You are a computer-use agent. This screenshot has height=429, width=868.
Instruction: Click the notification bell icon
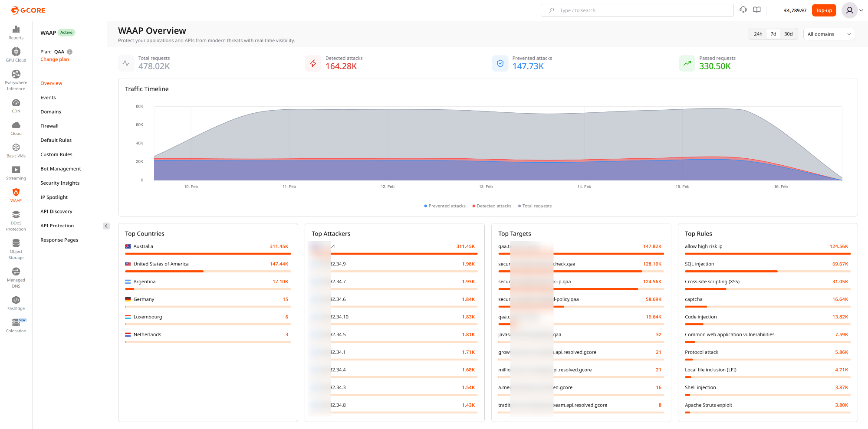coord(743,10)
